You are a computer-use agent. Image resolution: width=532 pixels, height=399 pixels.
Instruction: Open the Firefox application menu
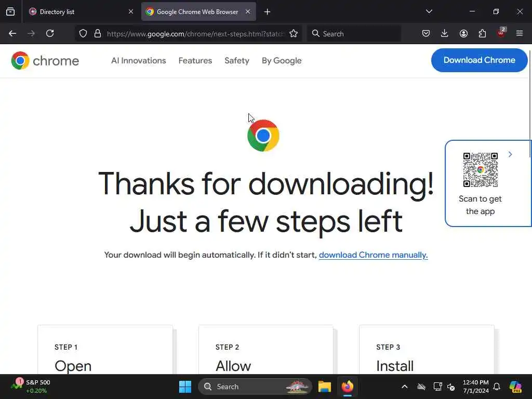pos(520,33)
